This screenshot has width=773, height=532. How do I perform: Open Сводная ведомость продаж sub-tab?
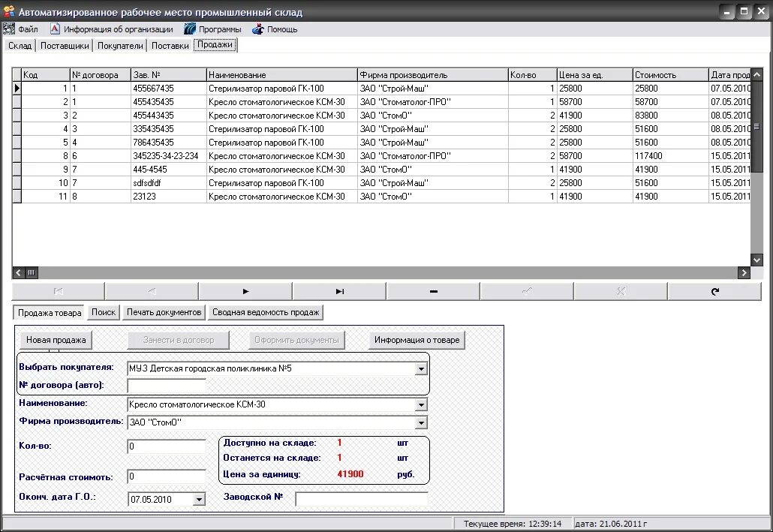coord(266,312)
